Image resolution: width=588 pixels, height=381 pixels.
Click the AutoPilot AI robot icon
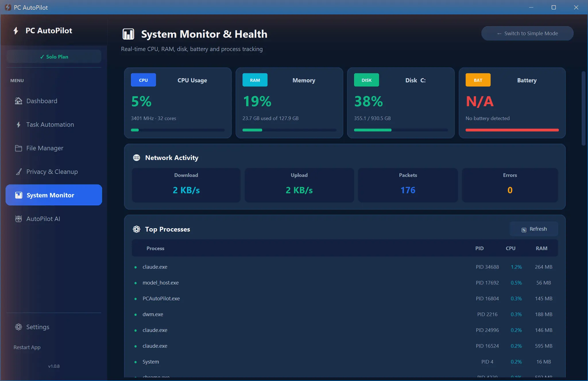(x=18, y=219)
